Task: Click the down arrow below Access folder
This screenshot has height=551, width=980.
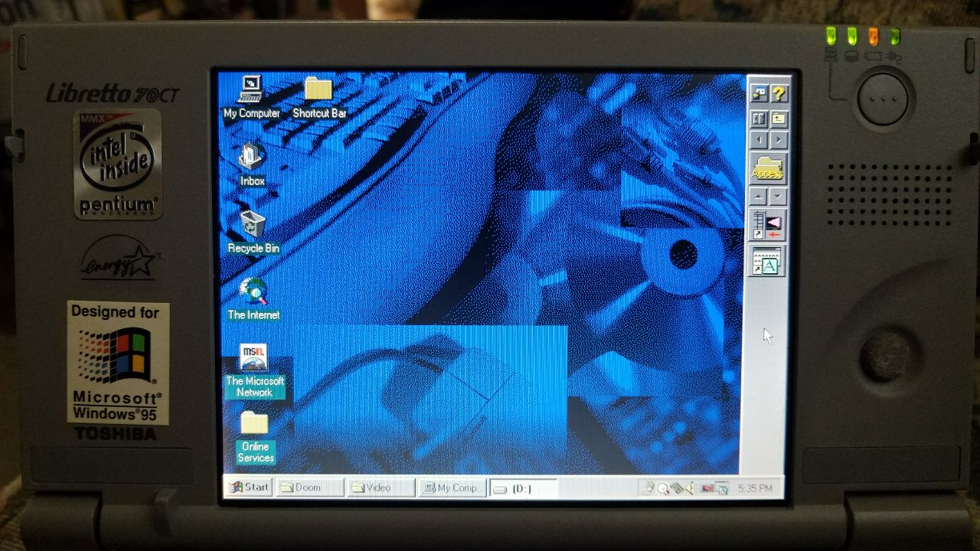Action: (x=778, y=197)
